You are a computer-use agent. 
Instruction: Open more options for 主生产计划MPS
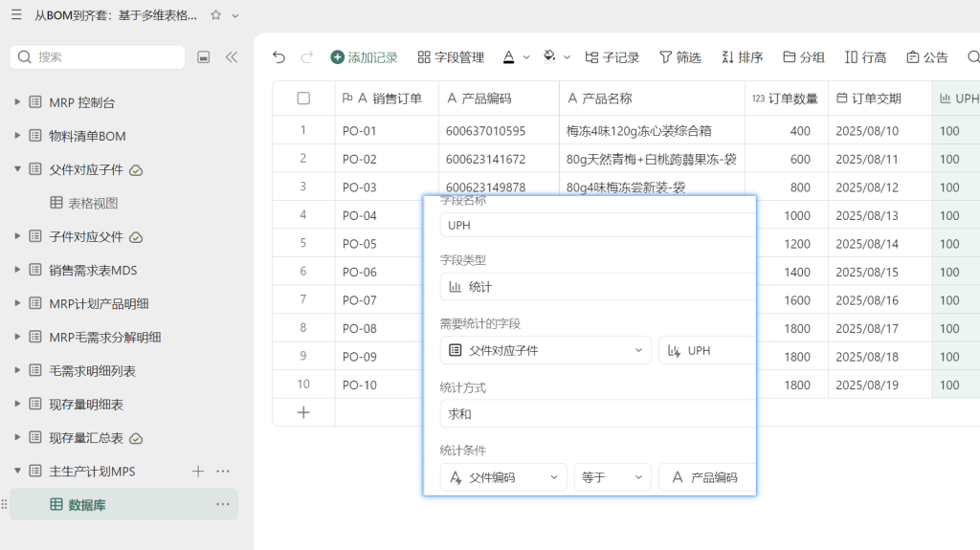pos(223,472)
